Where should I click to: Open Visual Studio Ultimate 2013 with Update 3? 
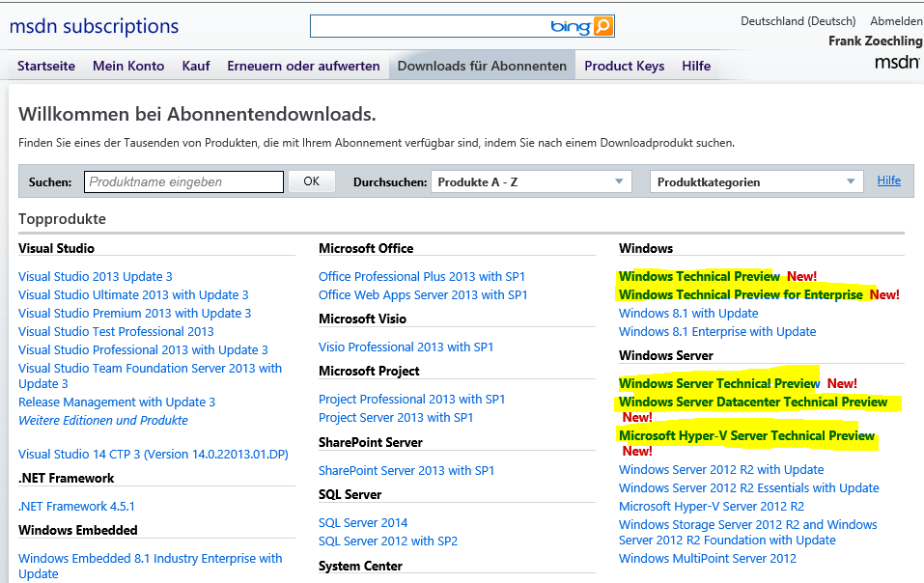click(x=133, y=294)
